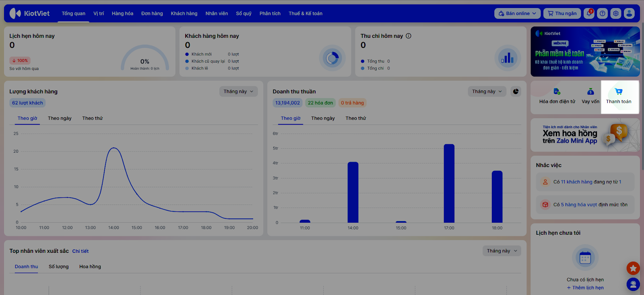Select Theo ngày tab in Doanh thu thuần

click(323, 118)
